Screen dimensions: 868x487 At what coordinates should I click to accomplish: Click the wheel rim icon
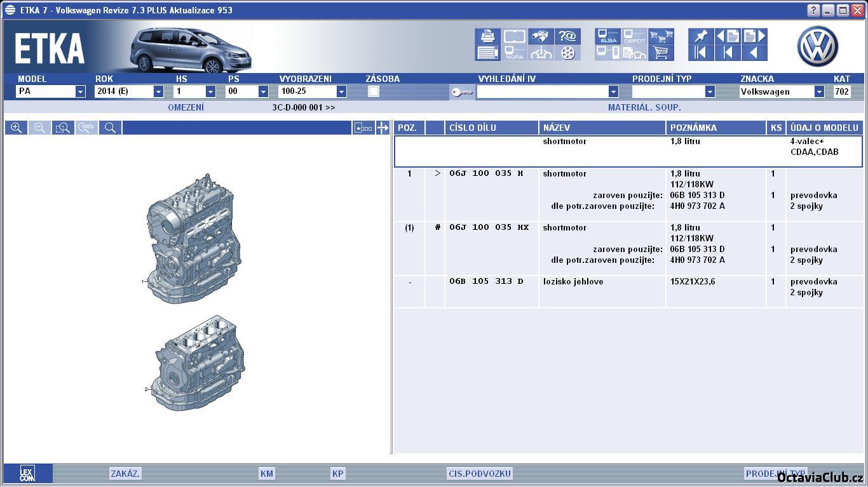pos(567,53)
